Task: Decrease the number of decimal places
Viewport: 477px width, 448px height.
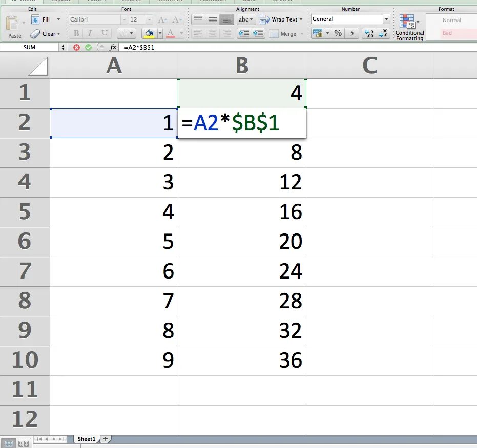Action: [x=383, y=33]
